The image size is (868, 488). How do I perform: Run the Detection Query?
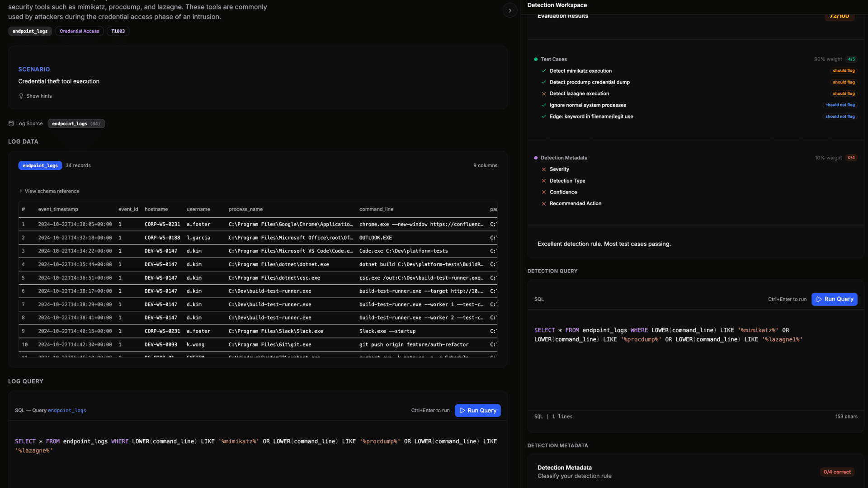point(834,299)
